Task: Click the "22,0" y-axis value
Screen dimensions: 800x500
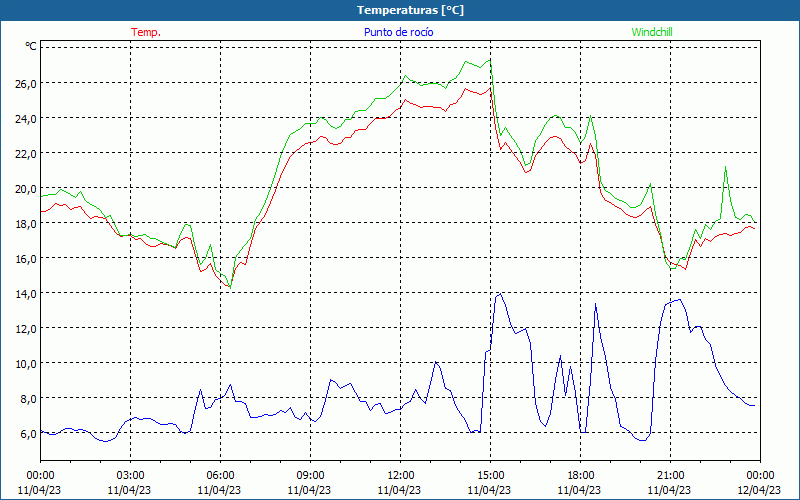Action: [x=26, y=154]
